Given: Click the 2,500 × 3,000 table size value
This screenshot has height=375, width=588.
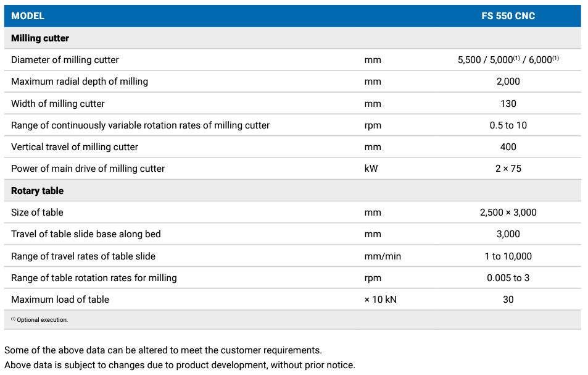Looking at the screenshot, I should (x=508, y=213).
